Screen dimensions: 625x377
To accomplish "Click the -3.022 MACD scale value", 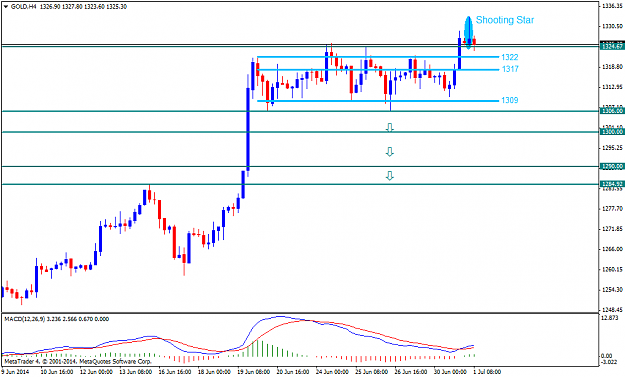I will [609, 362].
